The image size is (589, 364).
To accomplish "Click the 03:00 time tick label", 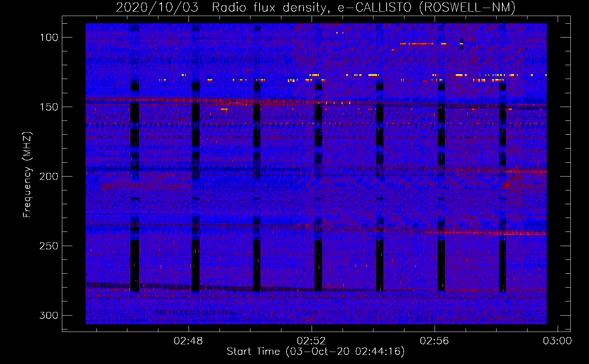I will (x=557, y=341).
